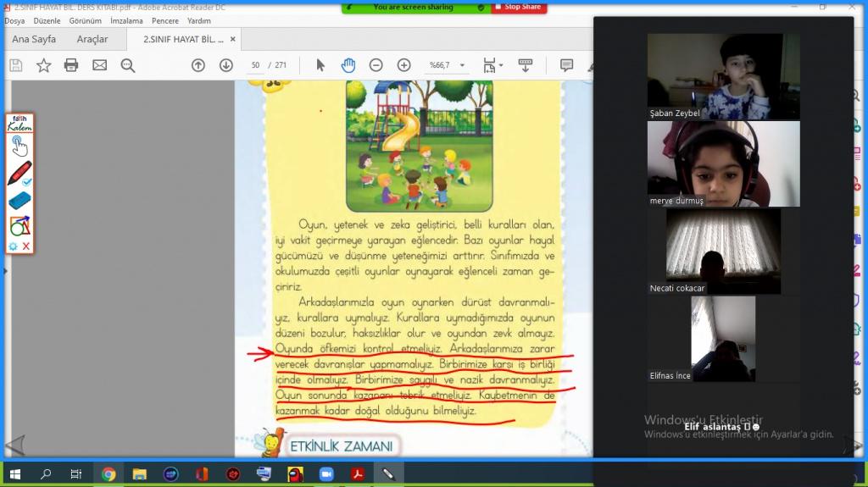
Task: Select merve durmuş's video thumbnail
Action: tap(724, 163)
